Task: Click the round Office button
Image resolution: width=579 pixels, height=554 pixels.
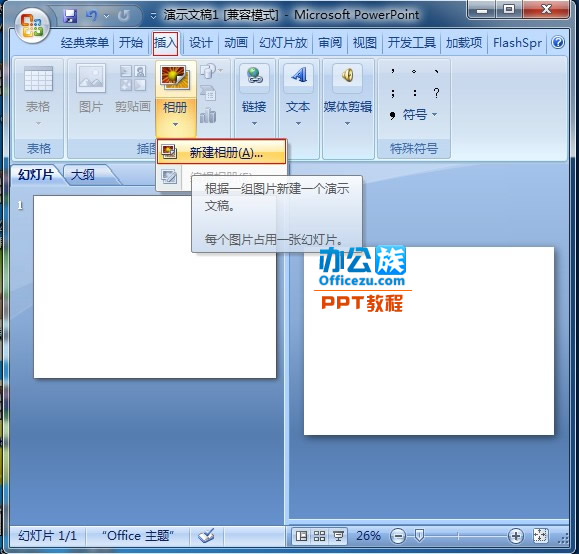Action: 32,25
